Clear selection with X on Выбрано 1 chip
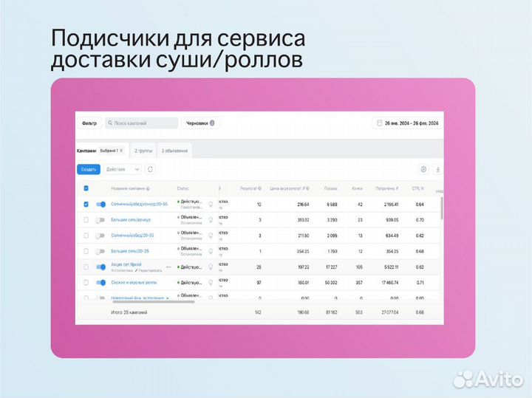The width and height of the screenshot is (532, 398). tap(121, 151)
